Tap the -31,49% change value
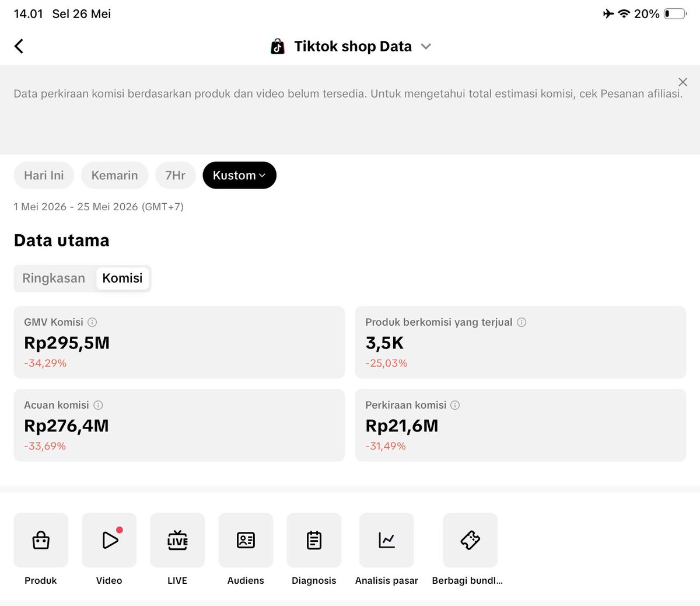 386,446
